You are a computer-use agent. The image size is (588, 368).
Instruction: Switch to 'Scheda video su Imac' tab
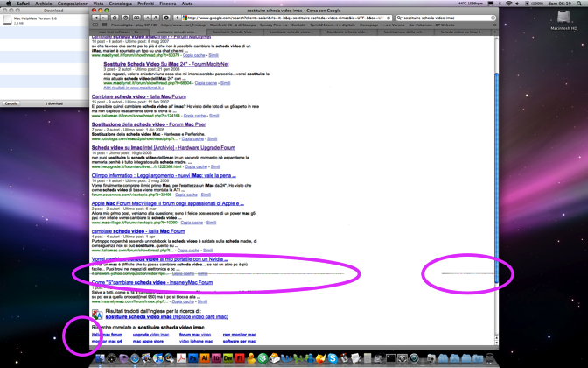(x=462, y=32)
